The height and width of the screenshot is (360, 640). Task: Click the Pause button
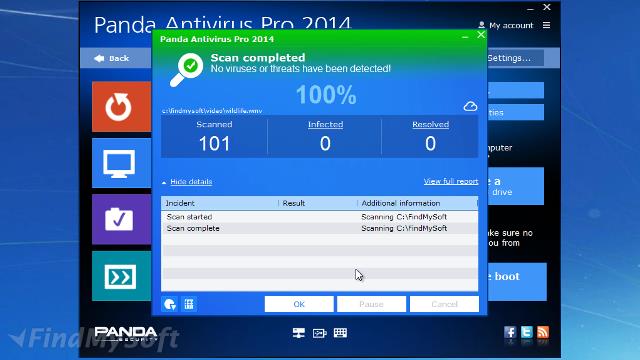tap(371, 304)
